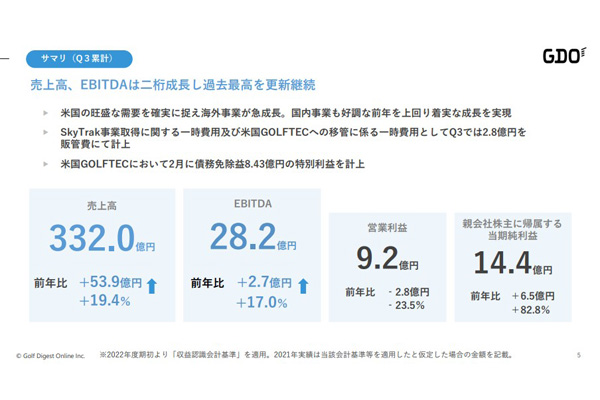The image size is (600, 400).
Task: Click the 14.4億円 net income figure
Action: 513,263
